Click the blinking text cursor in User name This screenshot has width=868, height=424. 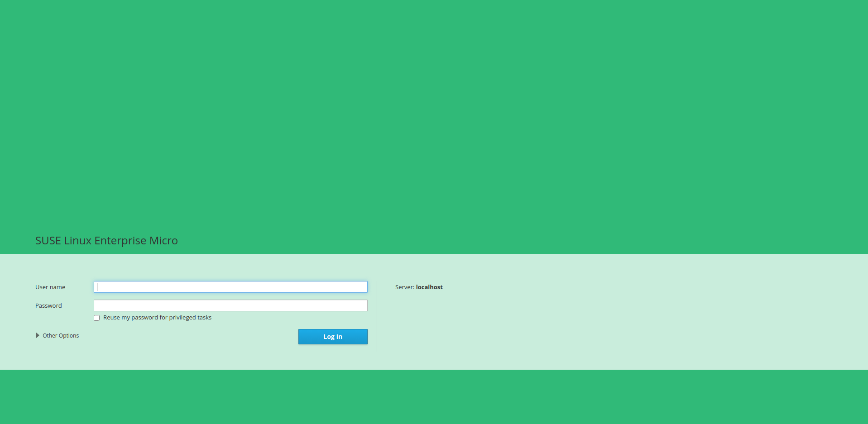pos(97,287)
